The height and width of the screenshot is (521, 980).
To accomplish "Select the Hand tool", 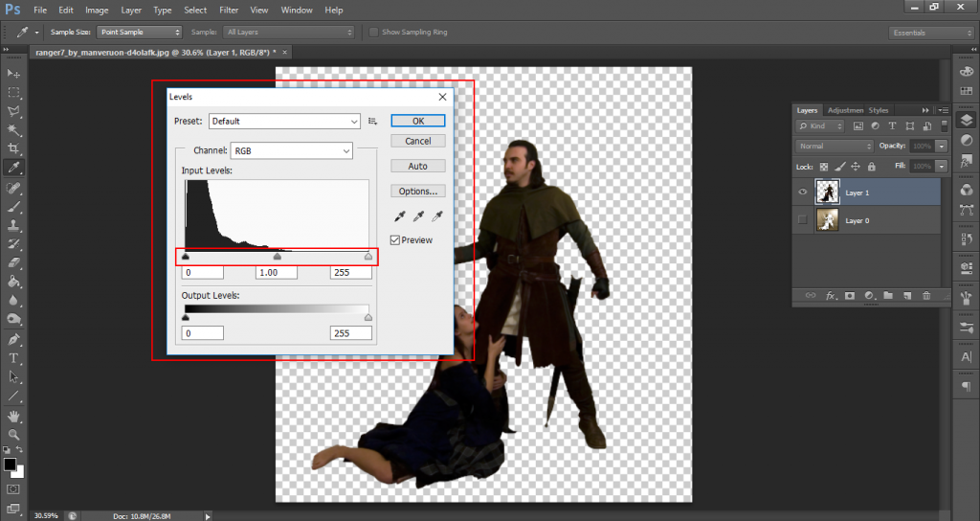I will 13,416.
